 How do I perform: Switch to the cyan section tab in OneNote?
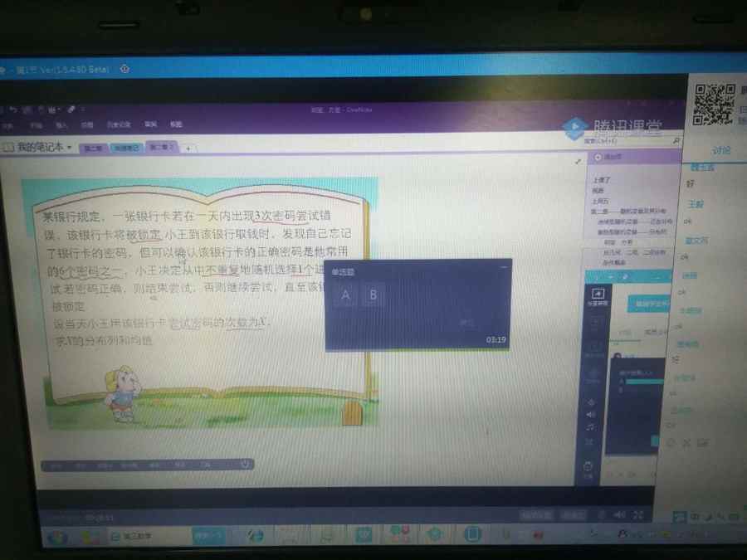click(126, 149)
